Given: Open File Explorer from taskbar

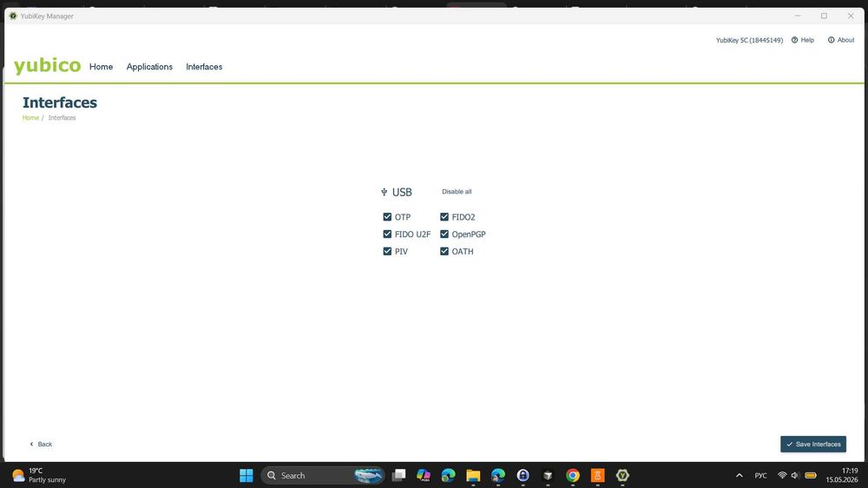Looking at the screenshot, I should (473, 475).
